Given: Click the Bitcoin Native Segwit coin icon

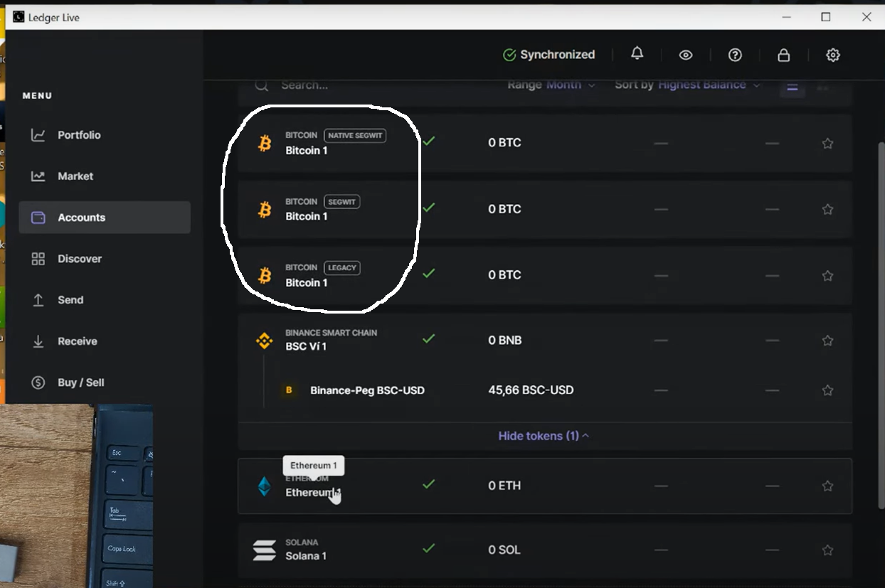Looking at the screenshot, I should (265, 144).
